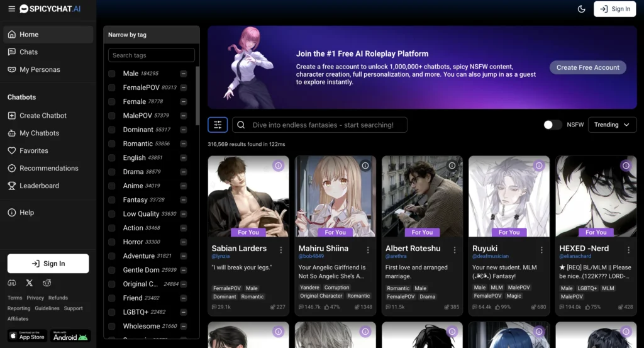
Task: Open options menu for Ruyuki card
Action: 541,249
